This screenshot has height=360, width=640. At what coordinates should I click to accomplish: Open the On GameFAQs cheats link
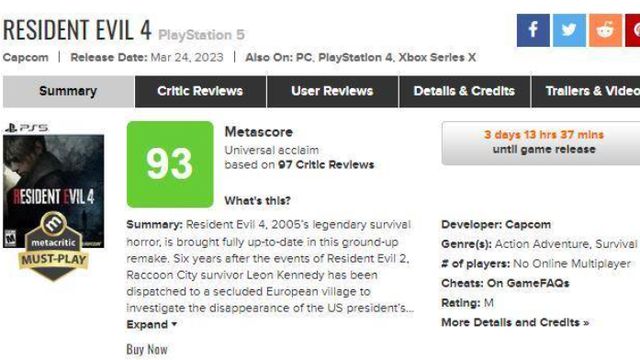(x=528, y=283)
